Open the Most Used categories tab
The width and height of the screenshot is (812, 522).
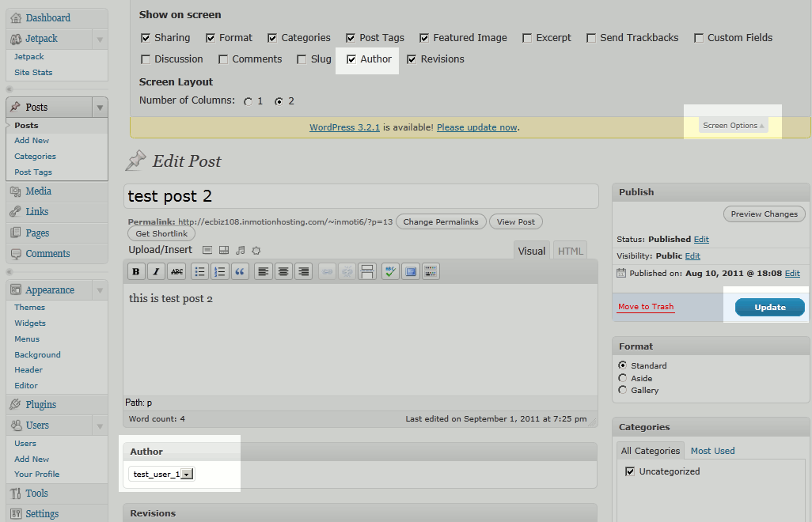(x=712, y=451)
